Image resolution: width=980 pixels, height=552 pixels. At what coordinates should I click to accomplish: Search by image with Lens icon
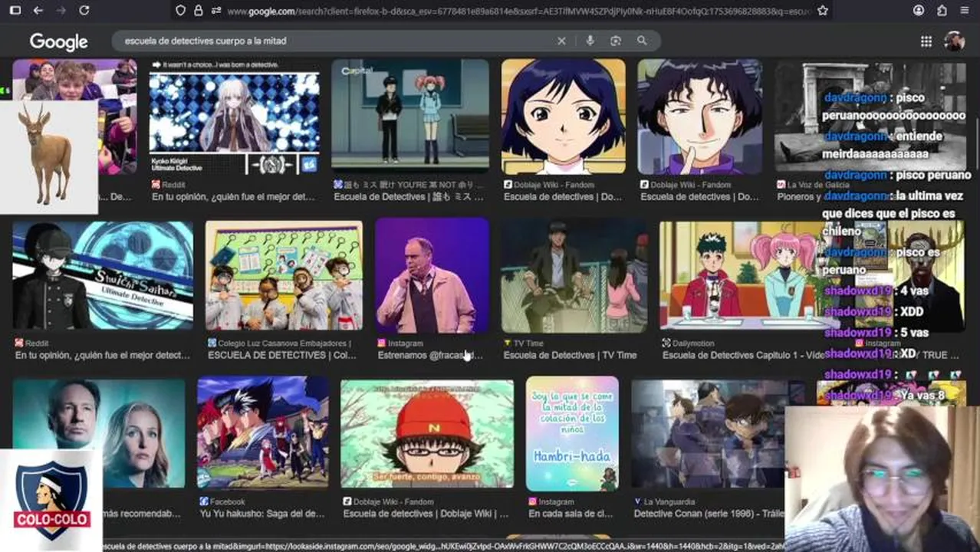tap(616, 41)
